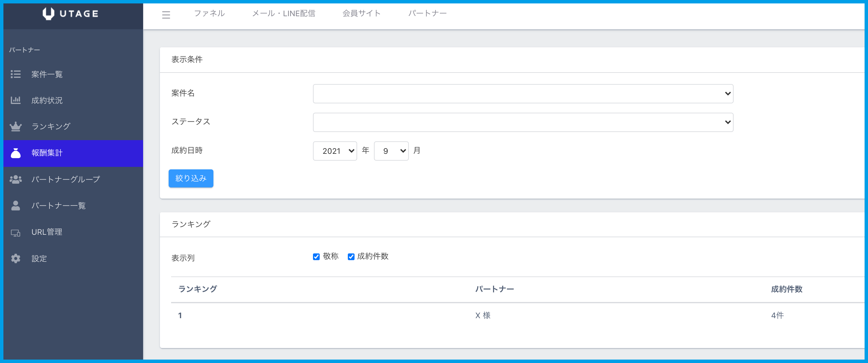Viewport: 868px width, 363px height.
Task: Toggle the hamburger sidebar menu icon
Action: point(166,15)
